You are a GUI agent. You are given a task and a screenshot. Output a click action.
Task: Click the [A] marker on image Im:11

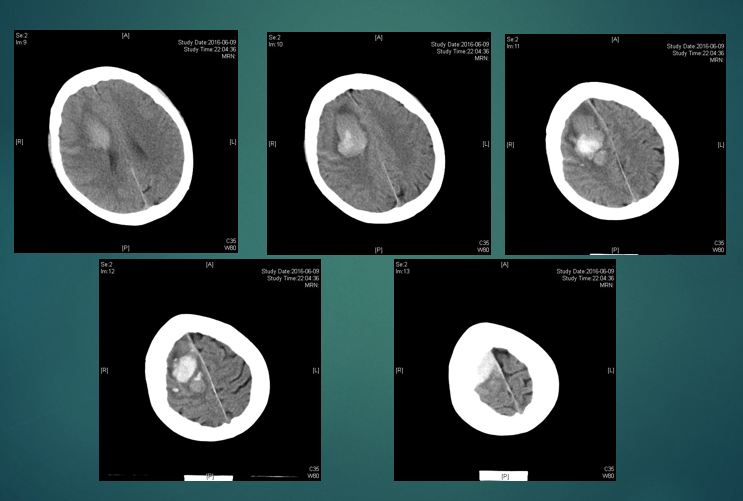614,39
